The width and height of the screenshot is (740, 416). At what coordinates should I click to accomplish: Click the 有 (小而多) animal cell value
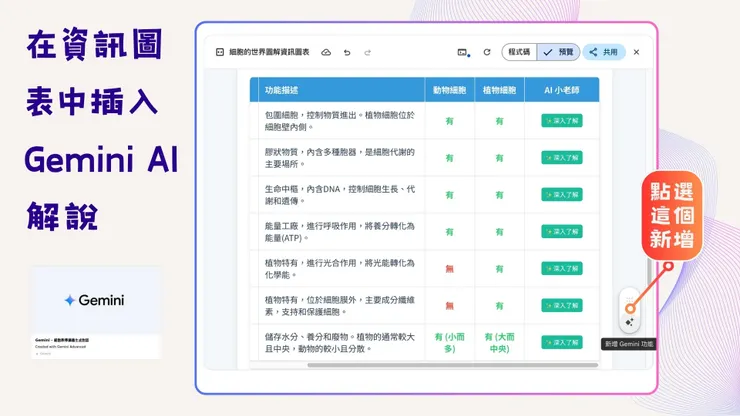click(x=449, y=342)
